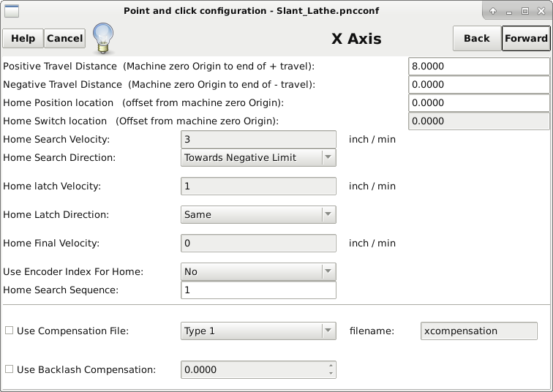553x392 pixels.
Task: Open Home Search Direction dropdown
Action: (258, 157)
